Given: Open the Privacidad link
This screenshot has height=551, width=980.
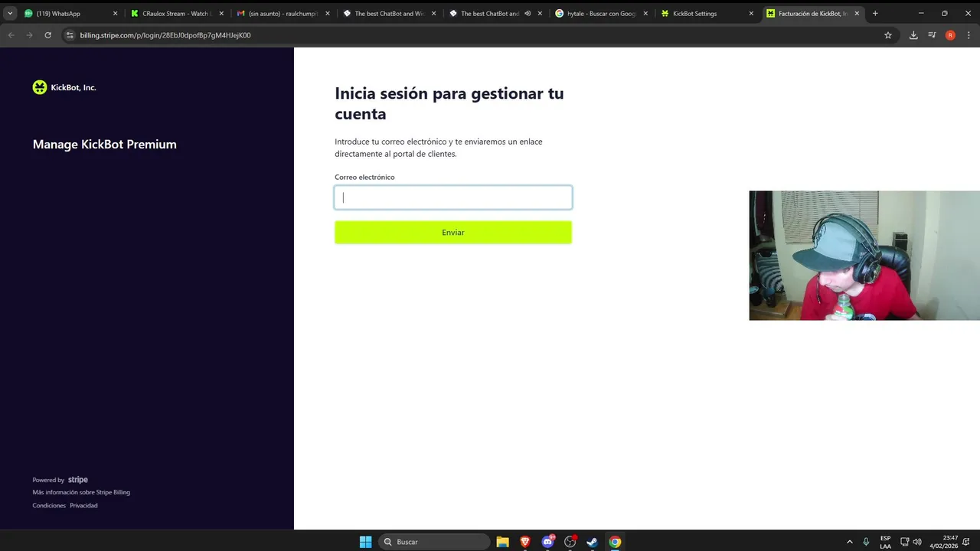Looking at the screenshot, I should click(83, 505).
